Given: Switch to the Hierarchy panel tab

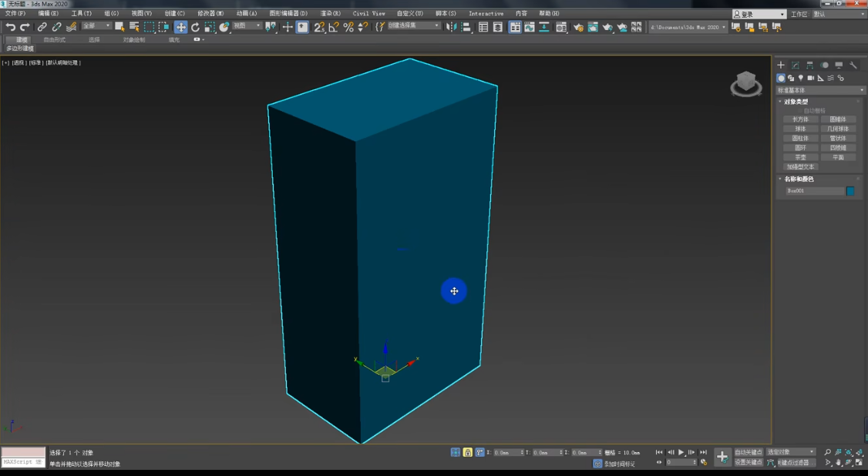Looking at the screenshot, I should click(x=810, y=65).
